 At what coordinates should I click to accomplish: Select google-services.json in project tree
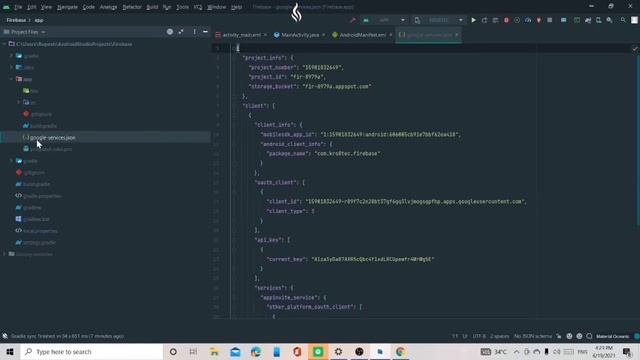coord(52,138)
